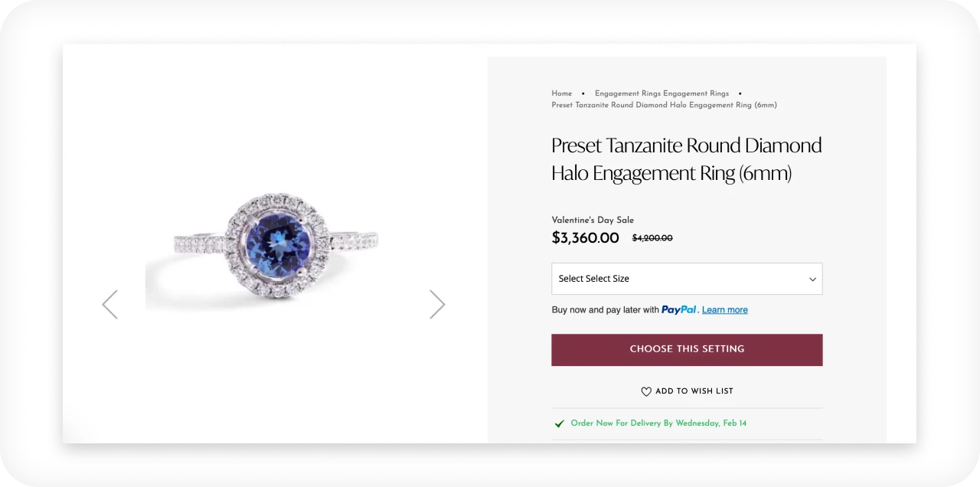The width and height of the screenshot is (980, 487).
Task: Click the $3,360.00 sale price
Action: point(585,238)
